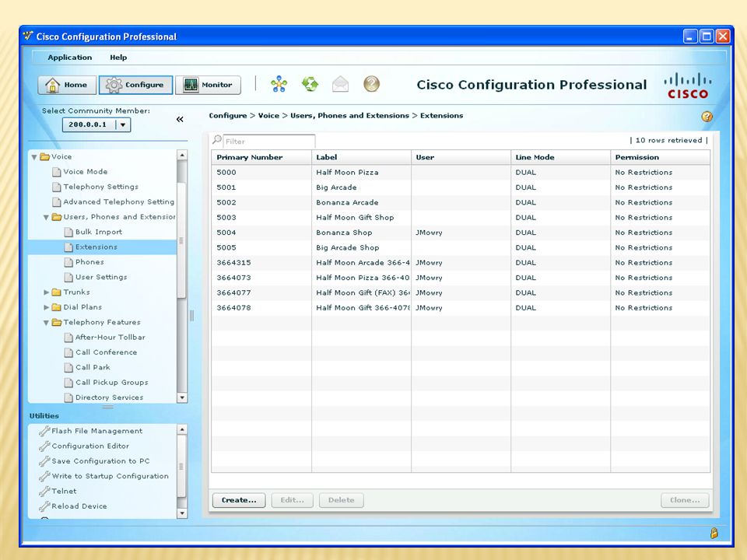Click the padlock icon in status bar
The width and height of the screenshot is (747, 560).
tap(714, 533)
